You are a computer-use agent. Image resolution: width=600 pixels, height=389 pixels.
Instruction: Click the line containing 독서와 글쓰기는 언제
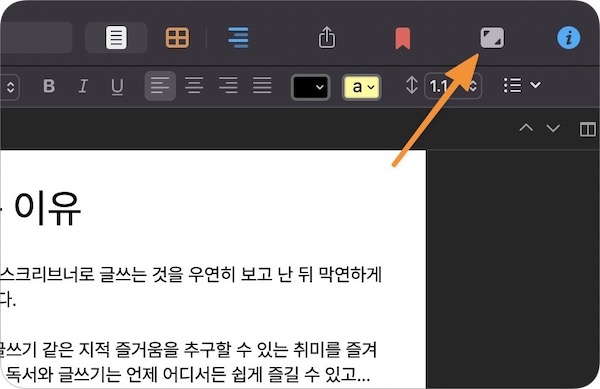187,375
